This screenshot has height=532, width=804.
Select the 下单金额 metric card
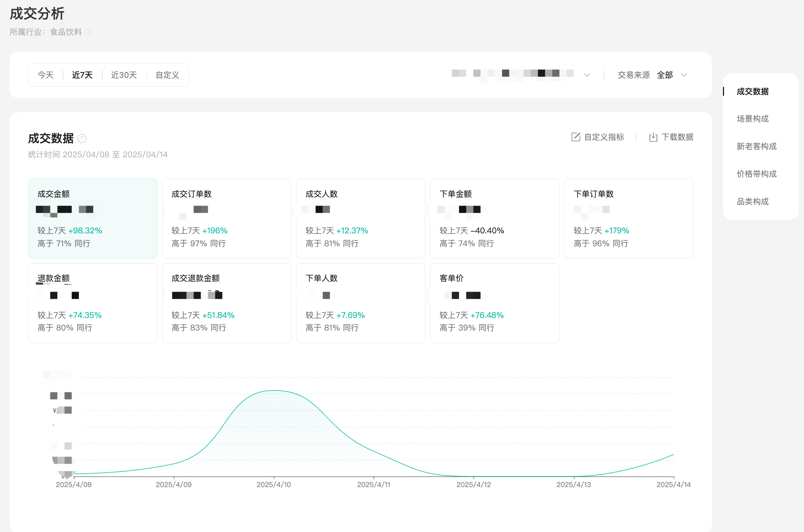tap(494, 218)
